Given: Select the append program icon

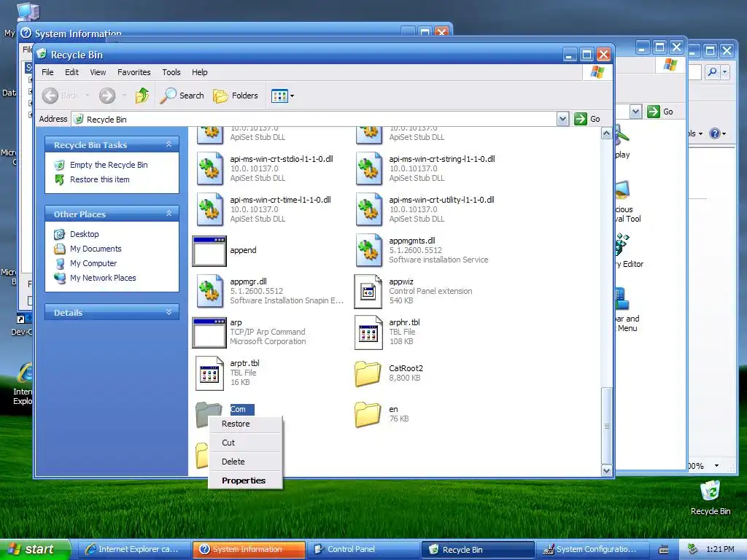Looking at the screenshot, I should point(209,251).
